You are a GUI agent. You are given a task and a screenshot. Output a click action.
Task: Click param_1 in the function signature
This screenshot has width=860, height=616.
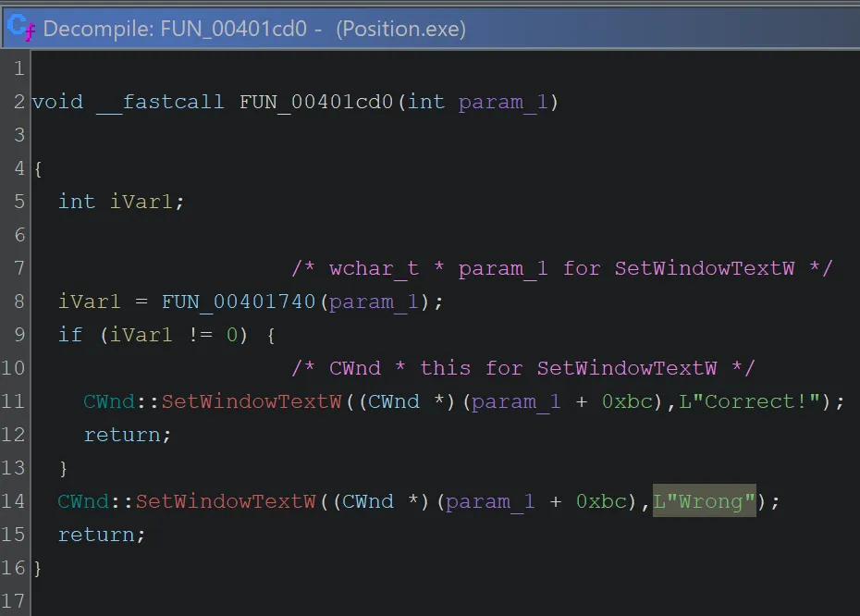pos(503,102)
